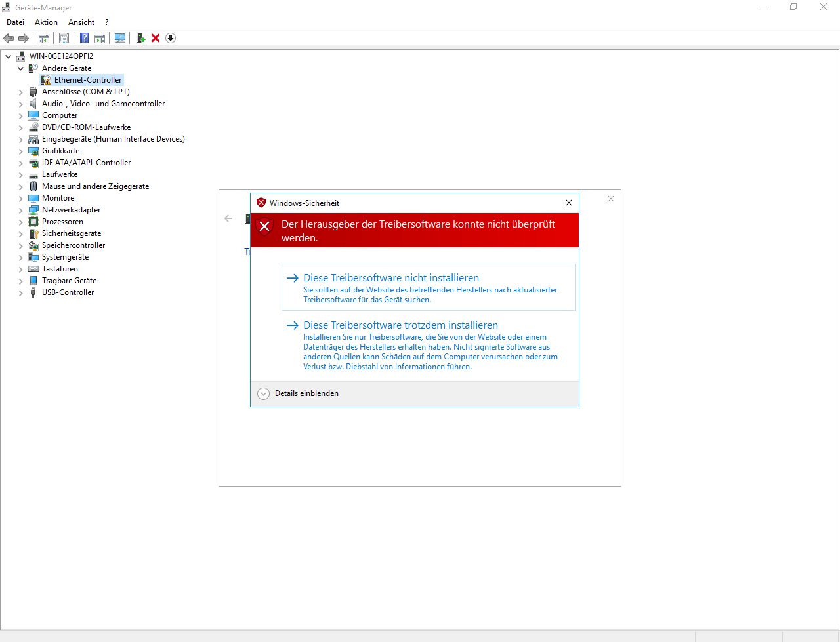This screenshot has height=642, width=840.
Task: Click the red X uninstall device icon
Action: (x=156, y=38)
